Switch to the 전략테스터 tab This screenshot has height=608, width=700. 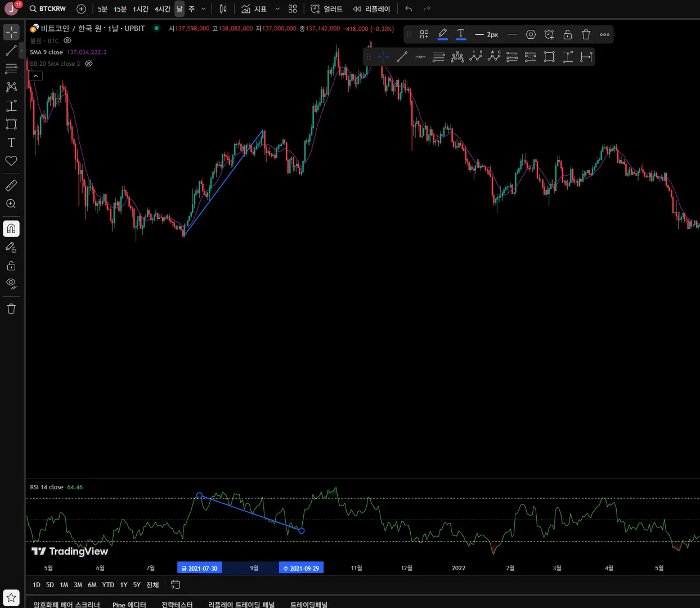[177, 605]
